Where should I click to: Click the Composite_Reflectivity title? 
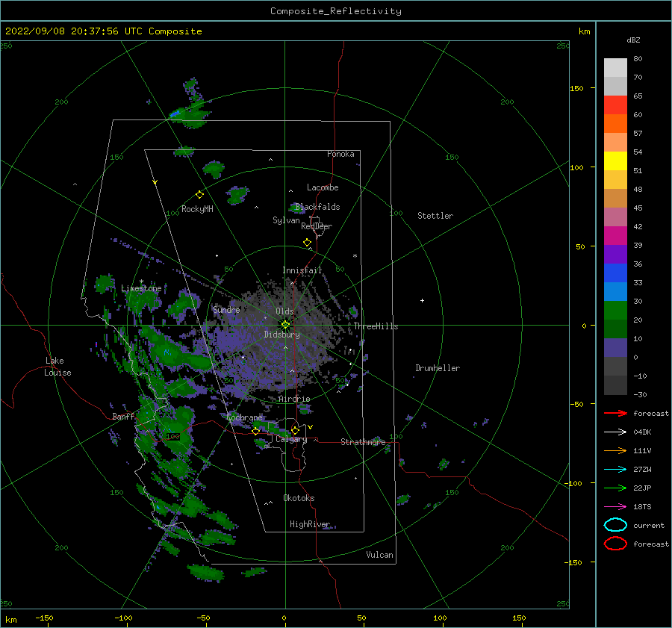tap(336, 11)
